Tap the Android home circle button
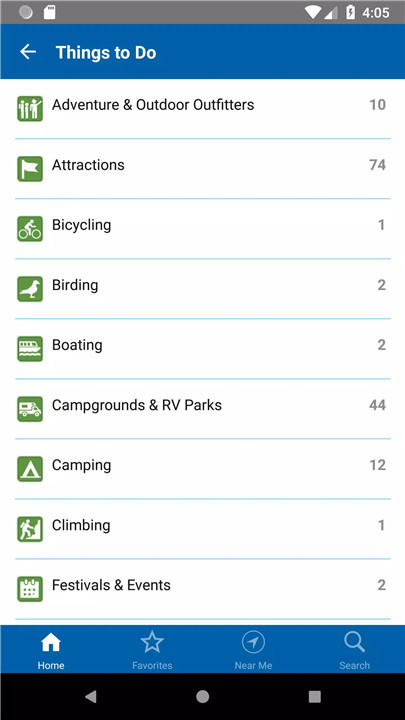The height and width of the screenshot is (720, 405). click(x=202, y=697)
